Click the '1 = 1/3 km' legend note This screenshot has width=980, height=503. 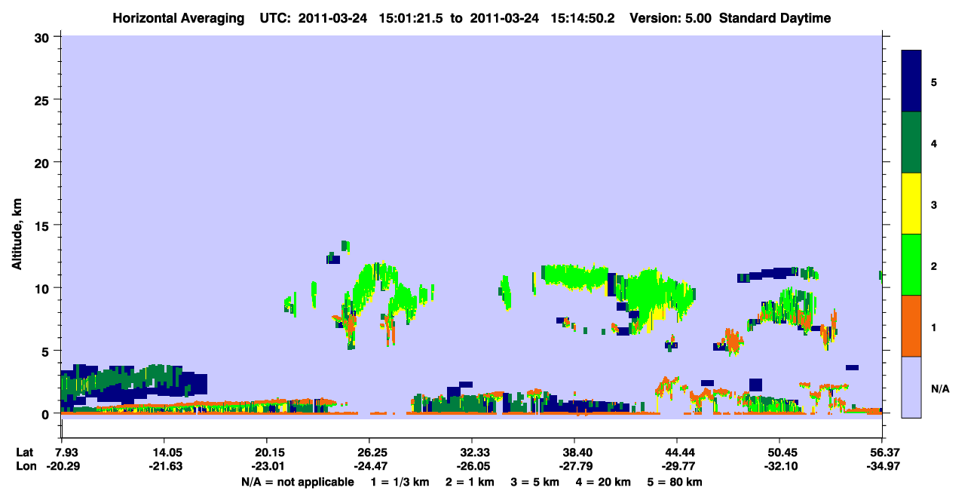point(400,482)
